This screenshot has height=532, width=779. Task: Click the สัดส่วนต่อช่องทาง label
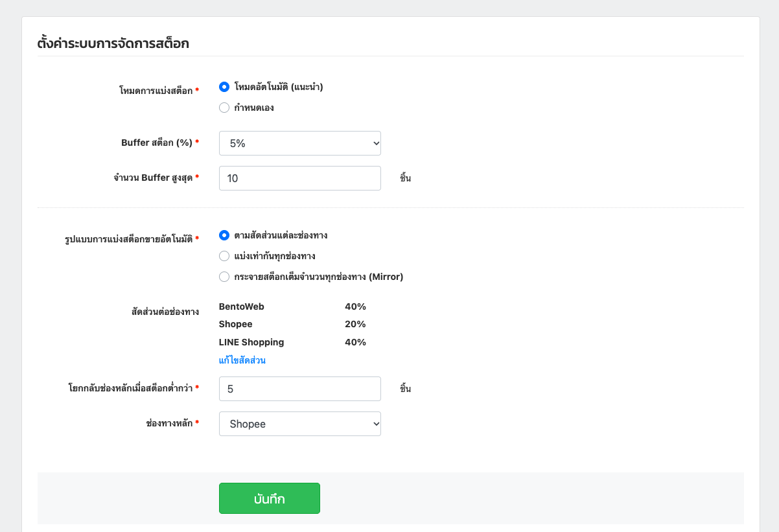point(165,312)
